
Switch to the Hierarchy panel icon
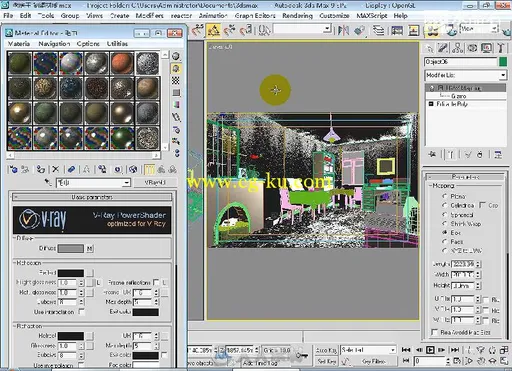click(x=458, y=48)
